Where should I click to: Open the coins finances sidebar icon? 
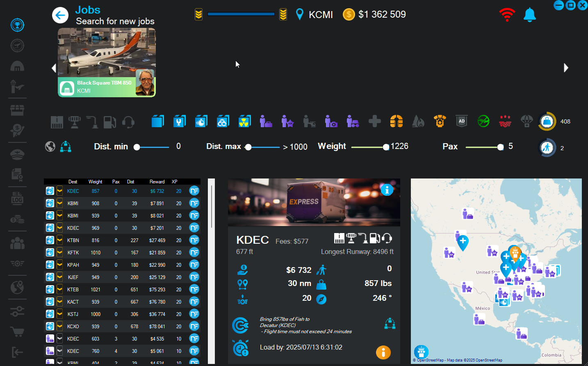point(17,220)
